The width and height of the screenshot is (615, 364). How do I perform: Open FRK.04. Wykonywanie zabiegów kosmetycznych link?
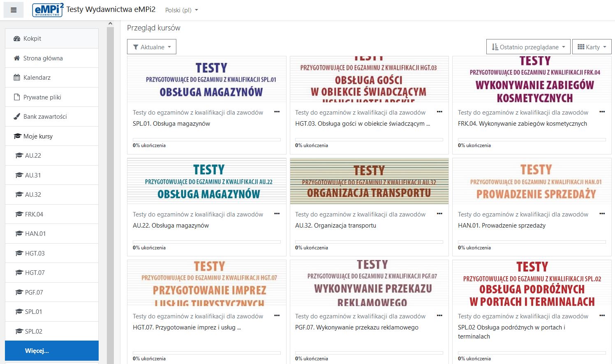(x=523, y=124)
